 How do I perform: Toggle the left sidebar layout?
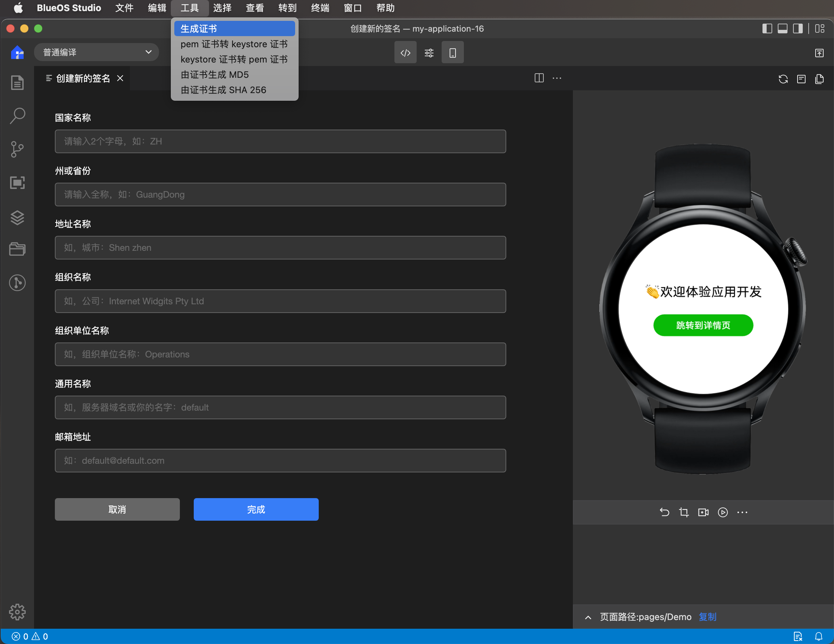tap(767, 28)
